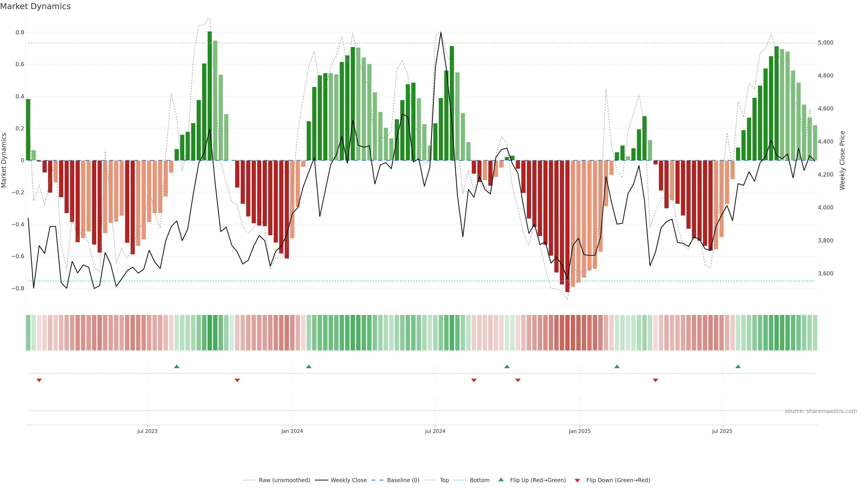Click the leftmost red flip-down marker
Image resolution: width=868 pixels, height=488 pixels.
coord(39,380)
